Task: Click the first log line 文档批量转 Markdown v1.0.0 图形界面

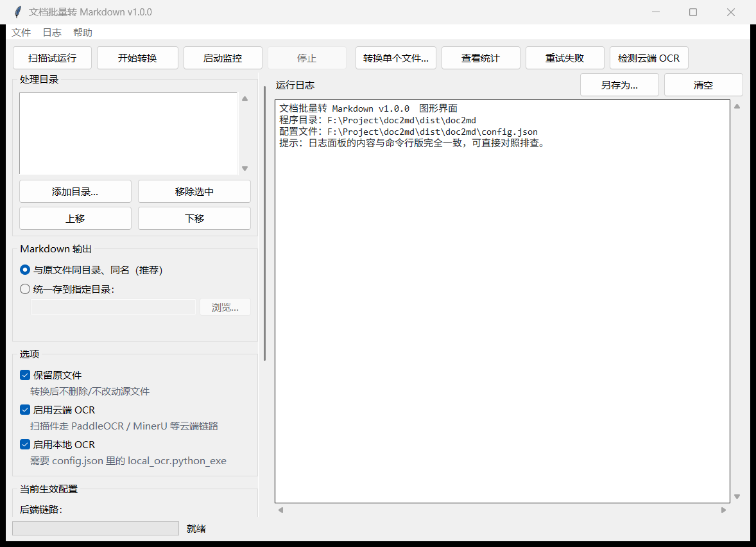Action: pos(368,109)
